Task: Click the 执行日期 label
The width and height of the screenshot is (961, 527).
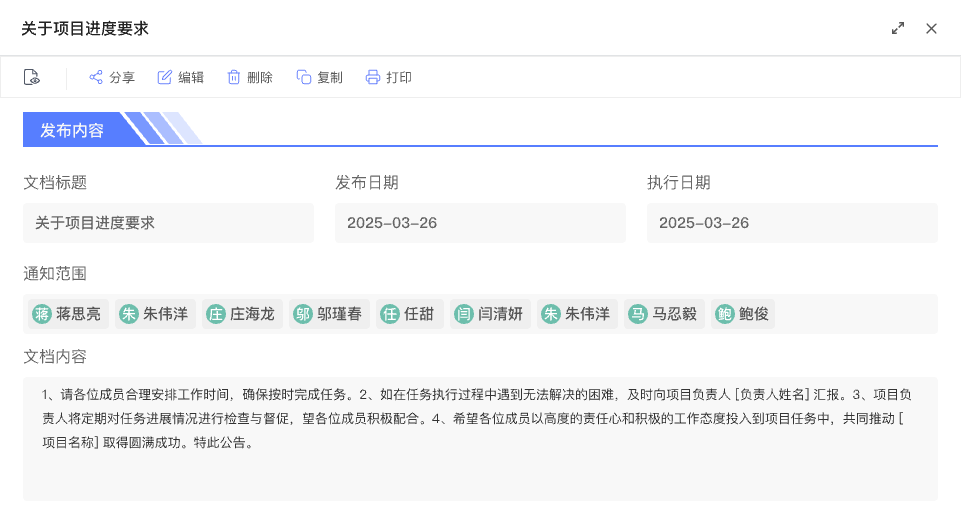Action: [x=679, y=183]
